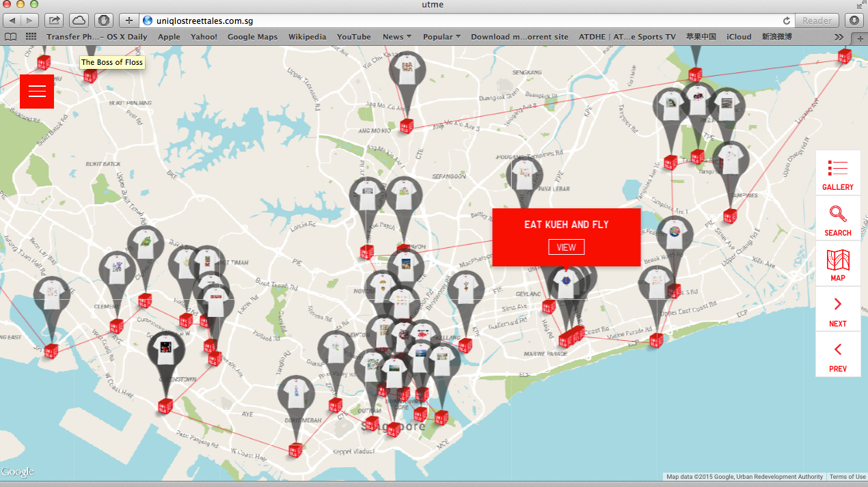Open the 新浪微博 bookmark
The height and width of the screenshot is (487, 868).
[777, 37]
